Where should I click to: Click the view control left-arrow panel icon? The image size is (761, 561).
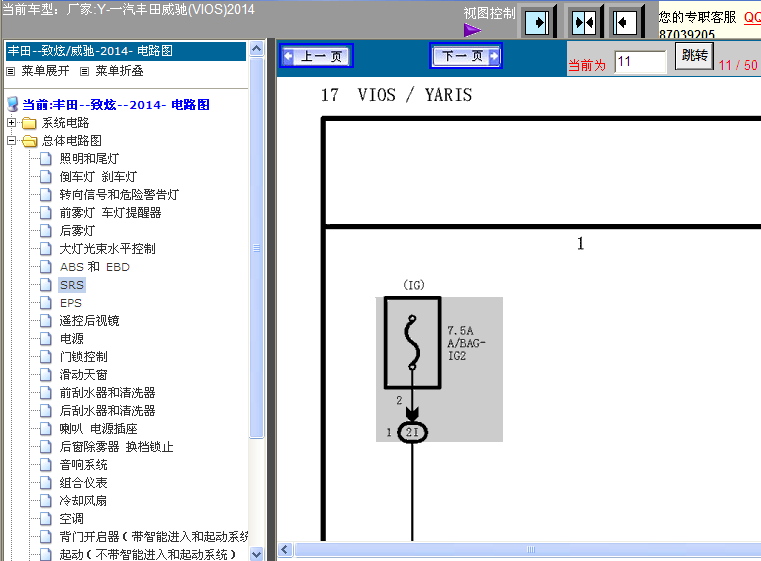coord(624,22)
